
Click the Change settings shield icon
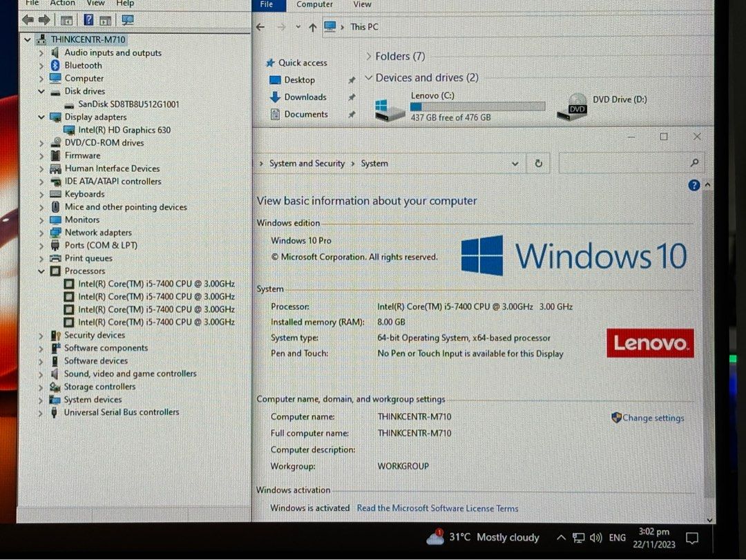[x=617, y=417]
